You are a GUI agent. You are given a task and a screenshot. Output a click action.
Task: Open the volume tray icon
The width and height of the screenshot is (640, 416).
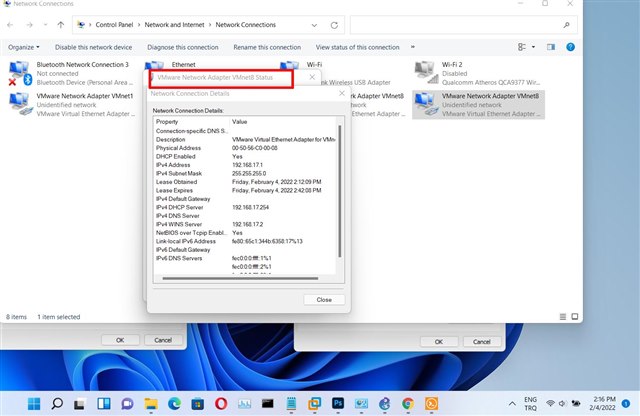pos(562,403)
